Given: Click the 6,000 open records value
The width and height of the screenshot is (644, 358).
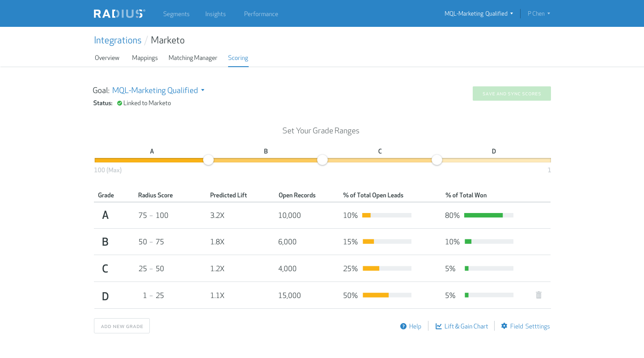Looking at the screenshot, I should pos(288,242).
